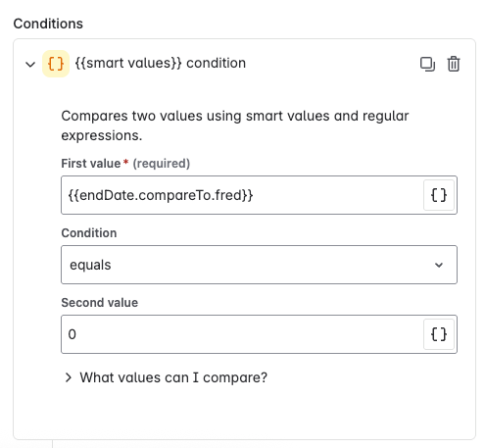Click the 'Compares two values' description text
Image resolution: width=485 pixels, height=448 pixels.
tap(235, 125)
